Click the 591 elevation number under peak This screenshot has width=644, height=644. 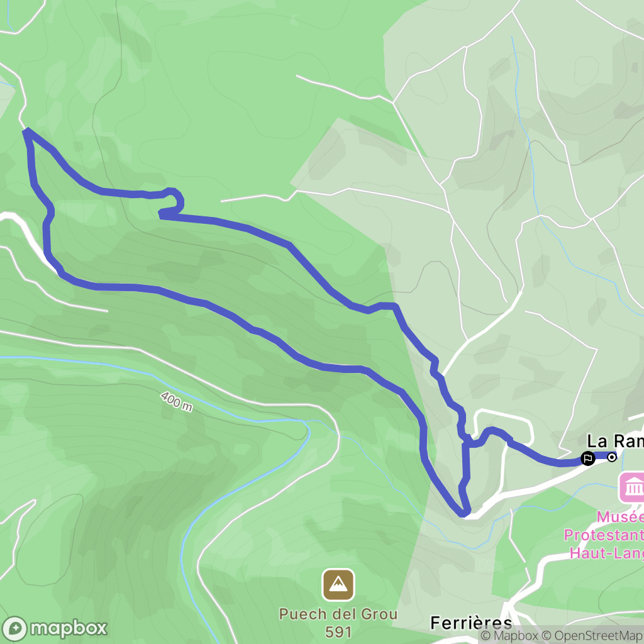(x=338, y=632)
